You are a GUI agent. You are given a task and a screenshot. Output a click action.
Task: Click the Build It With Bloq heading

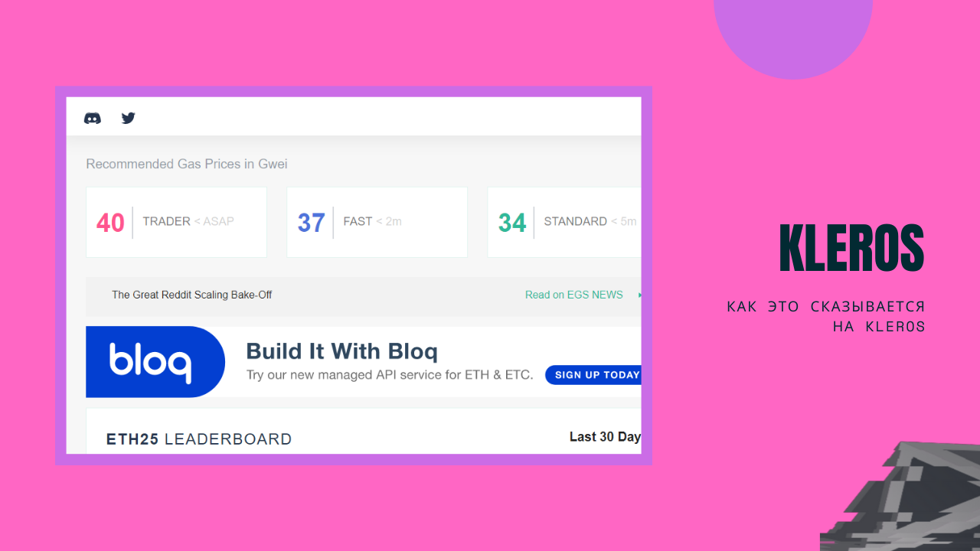[x=341, y=351]
